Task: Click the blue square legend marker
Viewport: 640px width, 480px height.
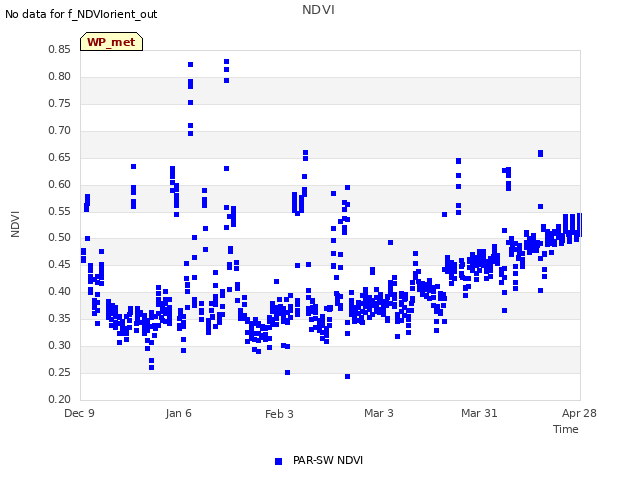Action: [278, 461]
